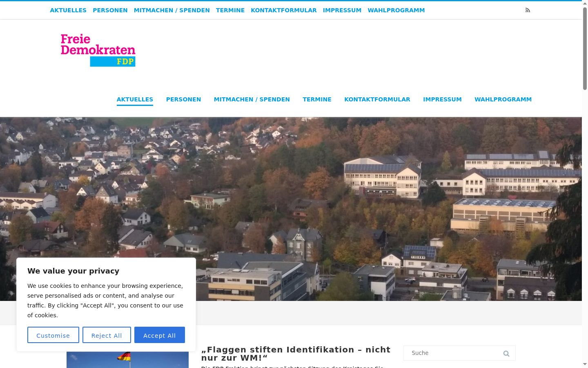Select KONTAKTFORMULAR in the main navigation
Screen dimensions: 588x368
tap(377, 99)
